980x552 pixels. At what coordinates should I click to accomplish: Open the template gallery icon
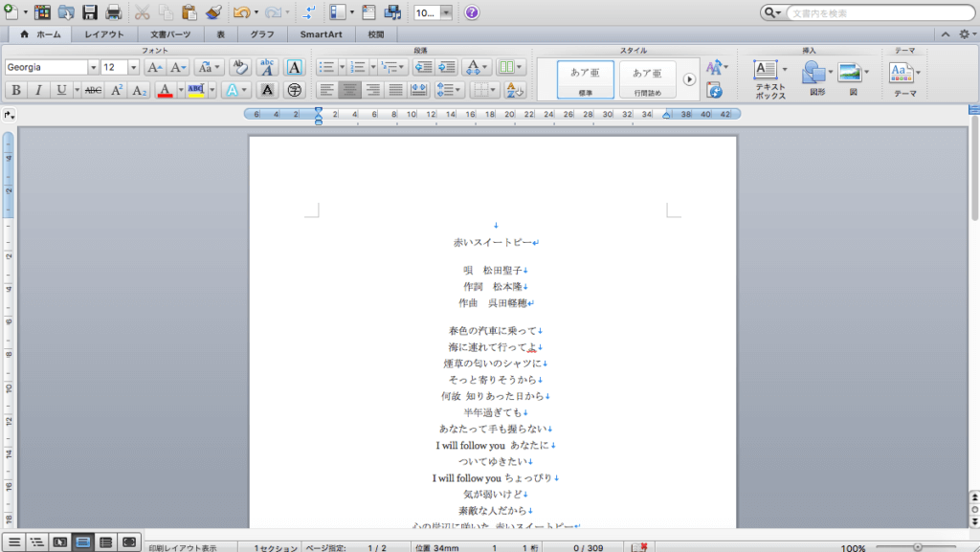tap(42, 11)
